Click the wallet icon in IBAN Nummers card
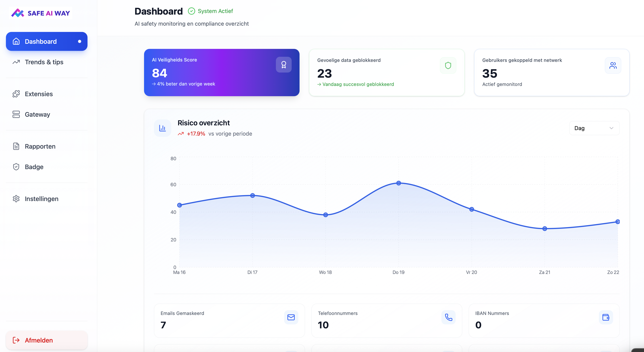Viewport: 644px width, 352px height. point(606,317)
